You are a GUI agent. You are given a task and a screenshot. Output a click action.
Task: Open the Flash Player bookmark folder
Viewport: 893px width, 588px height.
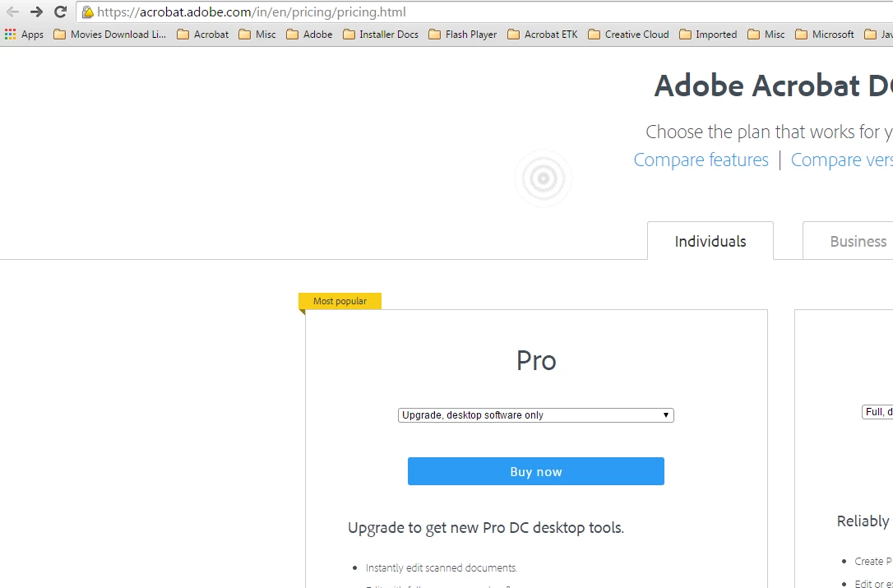462,35
